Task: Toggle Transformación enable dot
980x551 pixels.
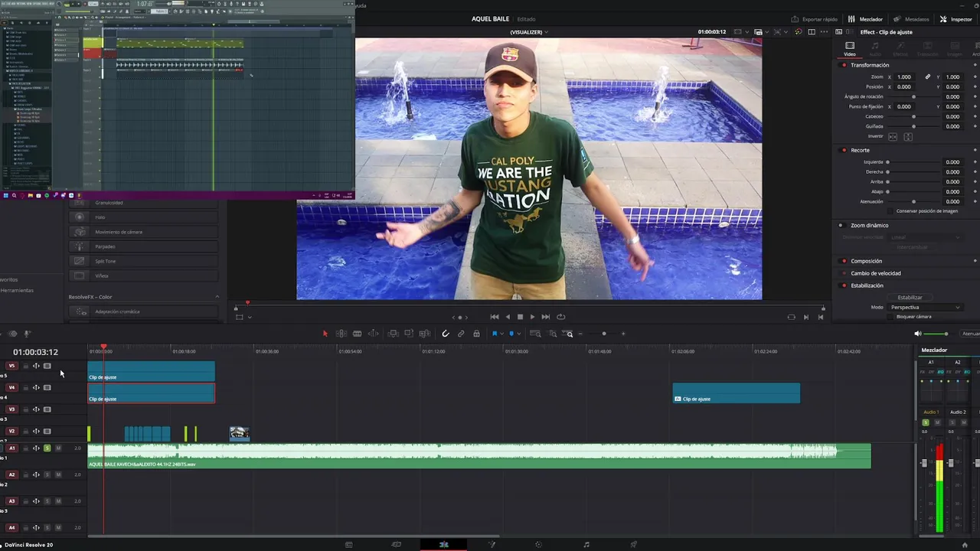Action: click(844, 65)
